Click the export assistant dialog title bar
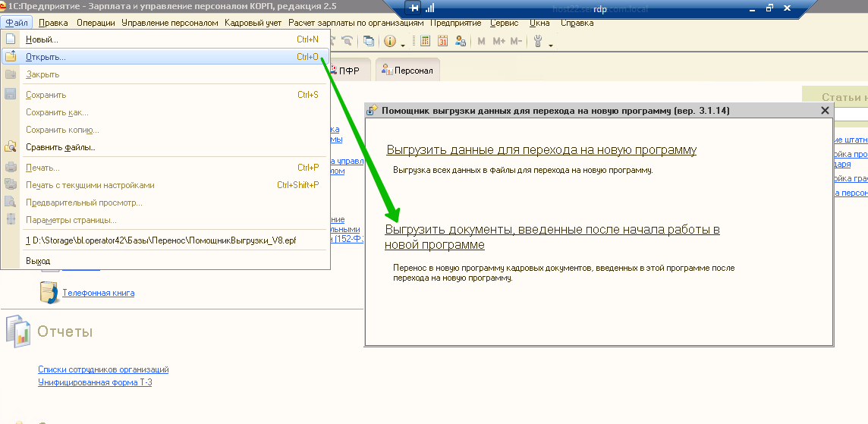The width and height of the screenshot is (868, 424). (x=599, y=111)
